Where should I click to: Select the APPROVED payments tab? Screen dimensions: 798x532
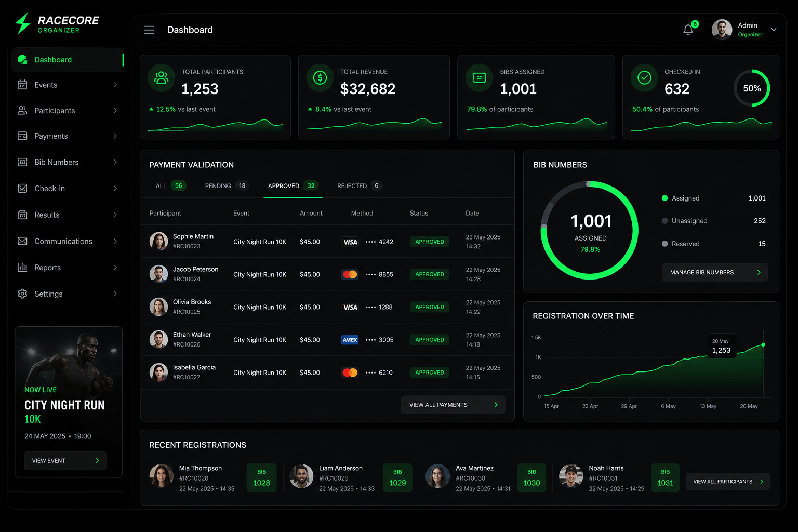pyautogui.click(x=293, y=185)
